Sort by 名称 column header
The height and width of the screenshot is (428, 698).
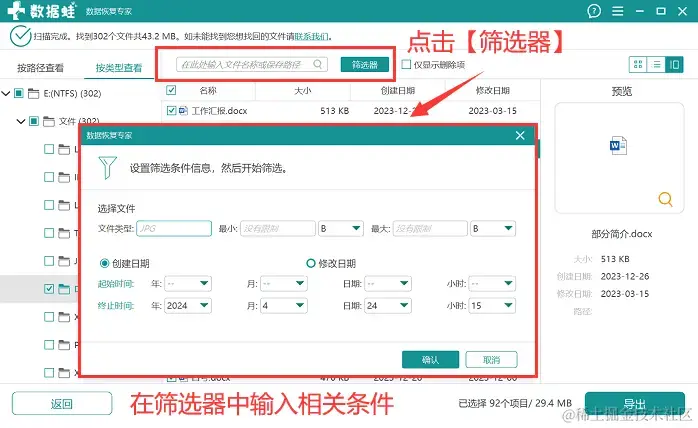click(x=208, y=91)
